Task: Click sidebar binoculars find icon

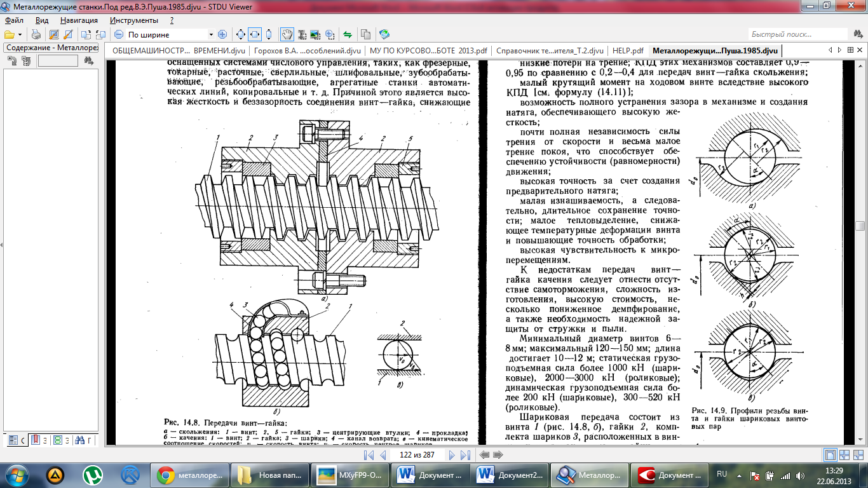Action: click(88, 61)
